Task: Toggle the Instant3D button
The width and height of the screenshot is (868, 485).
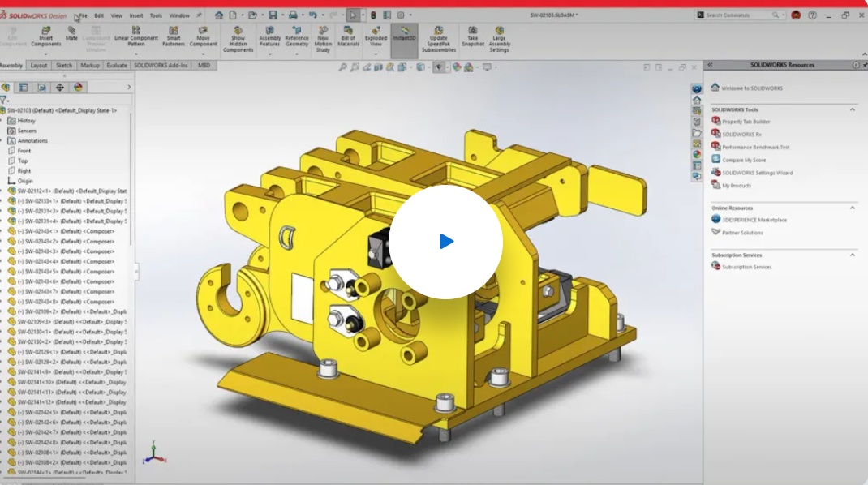Action: click(404, 40)
